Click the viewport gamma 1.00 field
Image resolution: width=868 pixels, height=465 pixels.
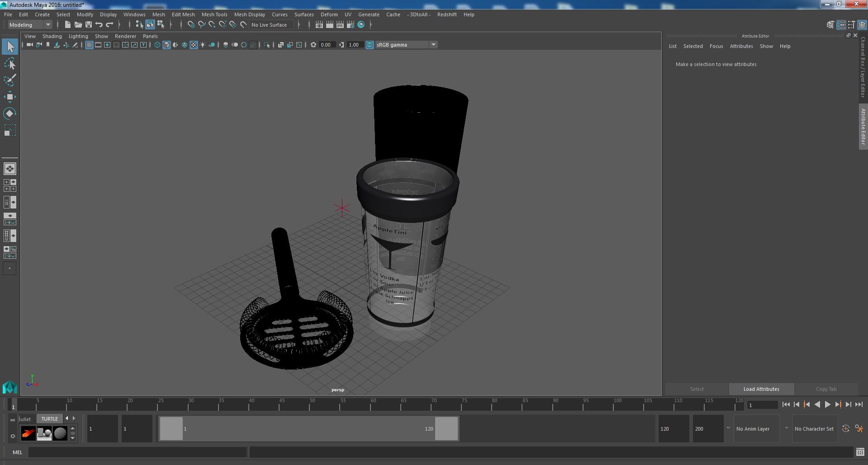pyautogui.click(x=355, y=45)
